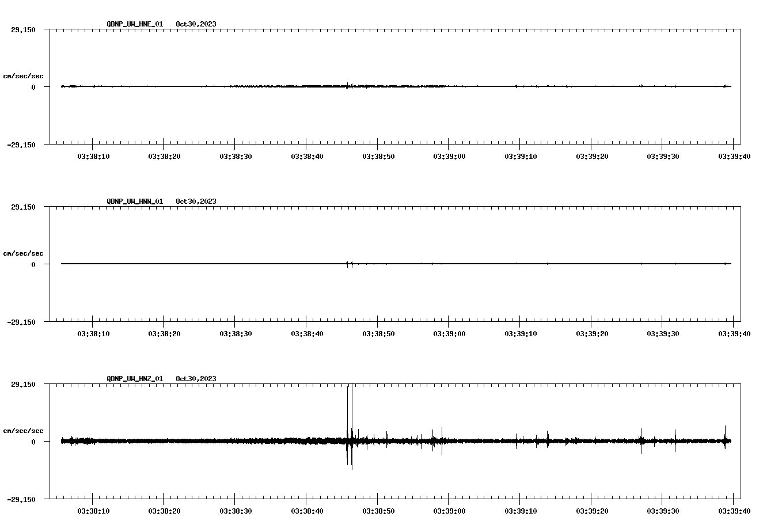Click the 03:39:40 time label under HNZ plot
The width and height of the screenshot is (782, 532).
click(x=734, y=511)
